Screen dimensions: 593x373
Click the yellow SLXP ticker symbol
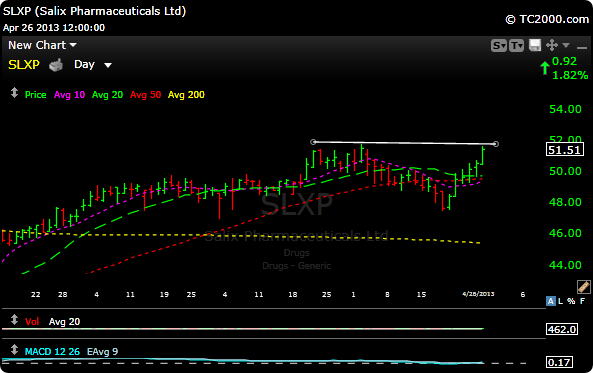24,65
